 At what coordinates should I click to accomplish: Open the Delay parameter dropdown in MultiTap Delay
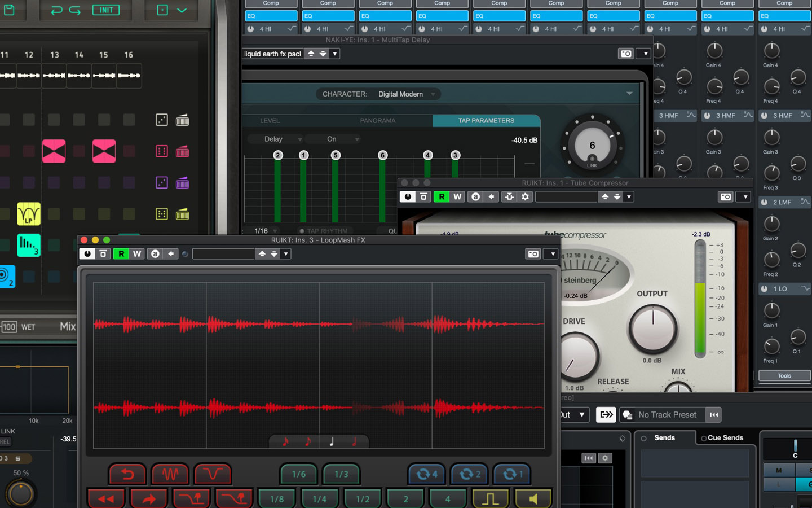click(x=276, y=139)
